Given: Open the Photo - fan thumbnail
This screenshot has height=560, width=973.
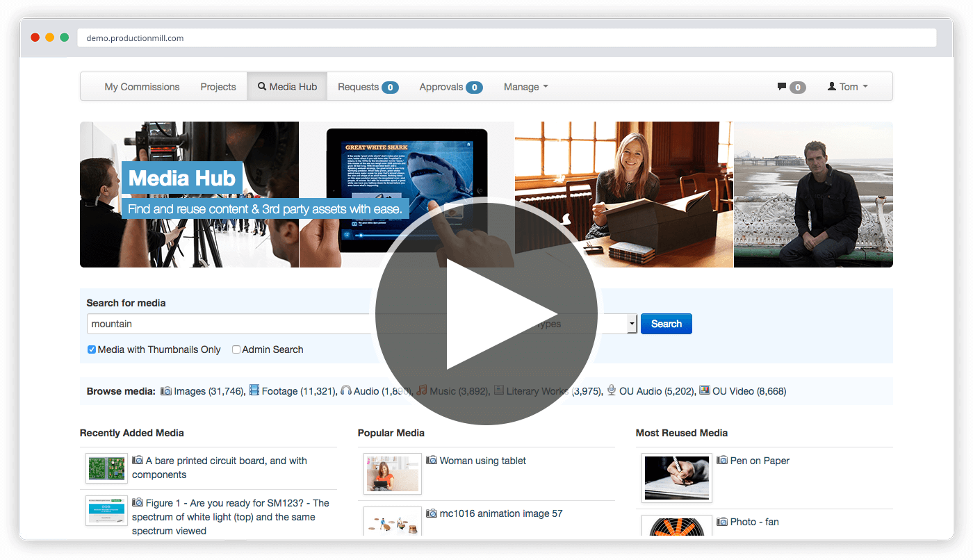Looking at the screenshot, I should pyautogui.click(x=677, y=526).
